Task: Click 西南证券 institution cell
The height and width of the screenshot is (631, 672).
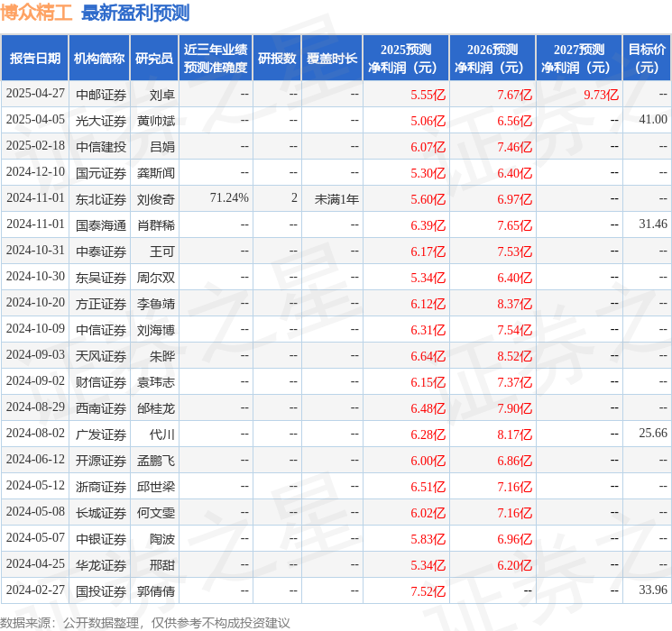Action: coord(101,408)
